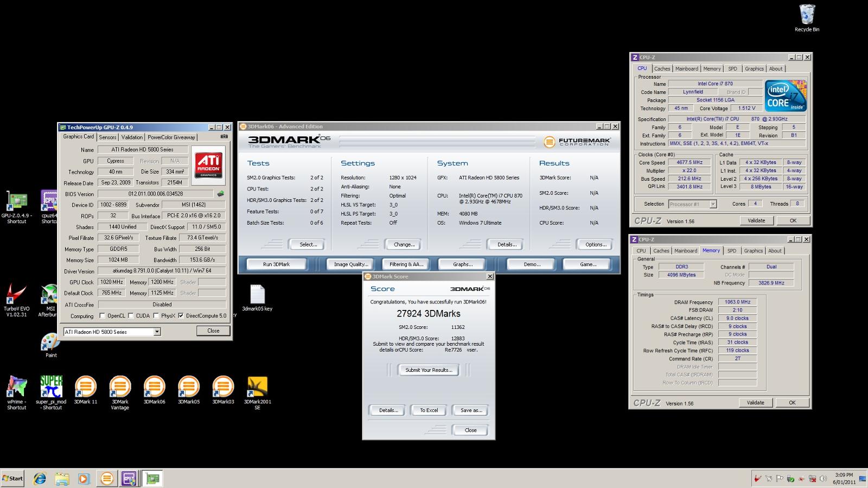The height and width of the screenshot is (488, 868).
Task: Open super_pi_mod Shortcut desktop icon
Action: coord(51,392)
